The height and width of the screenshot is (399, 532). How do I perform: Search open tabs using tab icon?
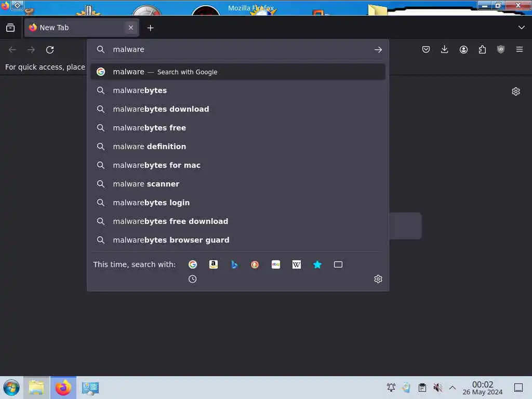point(338,264)
